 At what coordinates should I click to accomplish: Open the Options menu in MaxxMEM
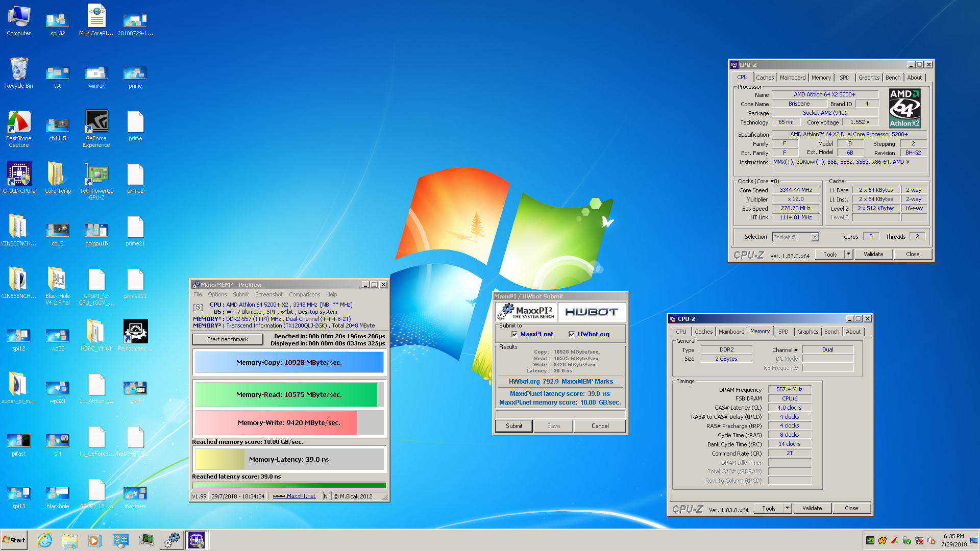coord(217,294)
